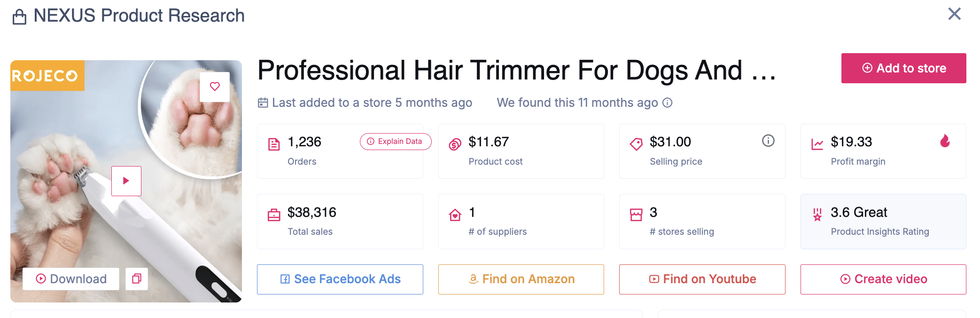Click the Total sales briefcase icon
Image resolution: width=980 pixels, height=318 pixels.
click(x=274, y=215)
